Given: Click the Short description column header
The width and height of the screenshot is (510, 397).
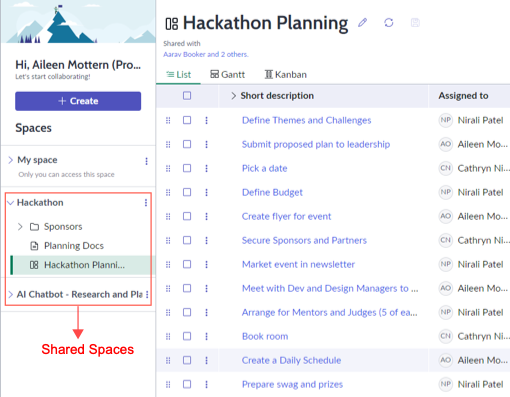Looking at the screenshot, I should coord(277,96).
